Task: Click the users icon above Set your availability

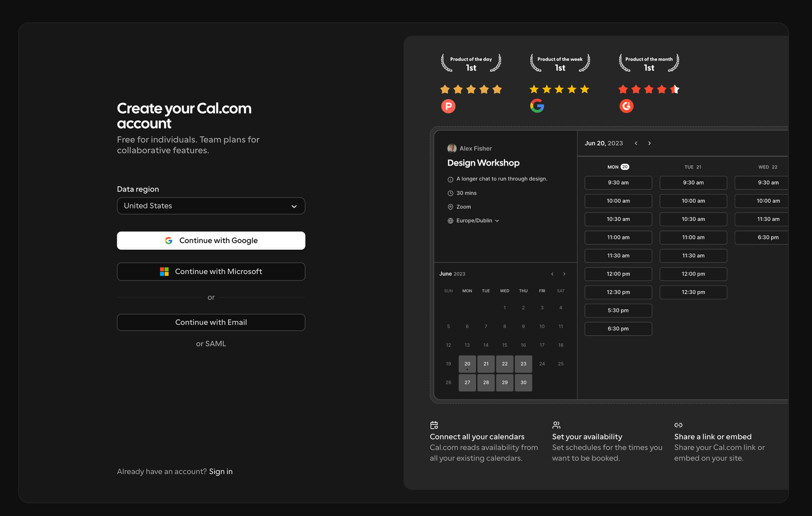Action: pos(556,425)
